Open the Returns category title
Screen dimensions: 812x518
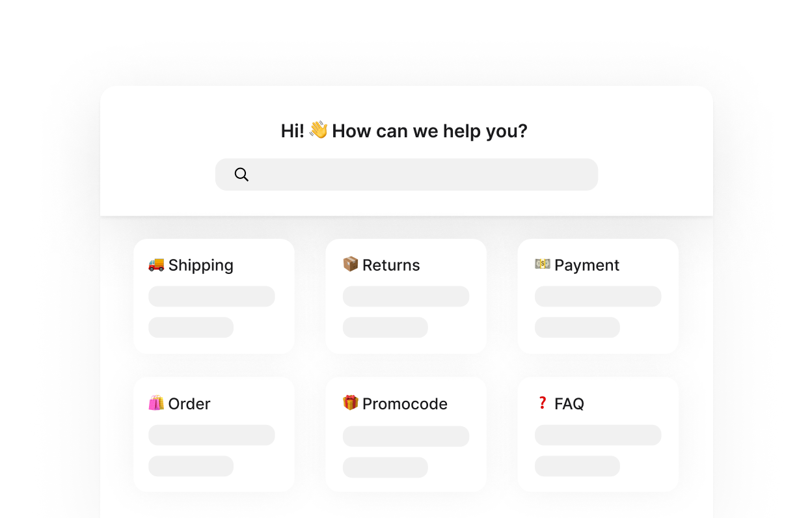pos(391,265)
